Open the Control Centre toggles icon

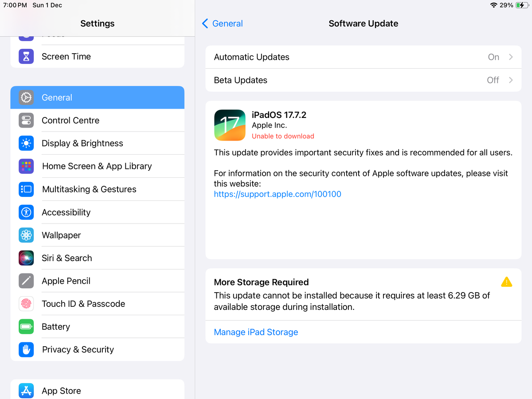(x=26, y=120)
